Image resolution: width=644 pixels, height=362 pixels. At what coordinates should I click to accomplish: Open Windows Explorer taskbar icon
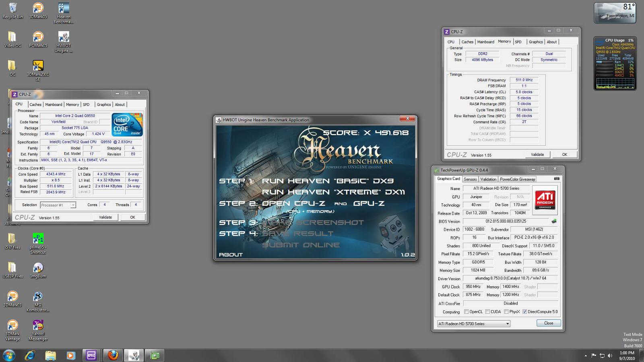pos(50,355)
